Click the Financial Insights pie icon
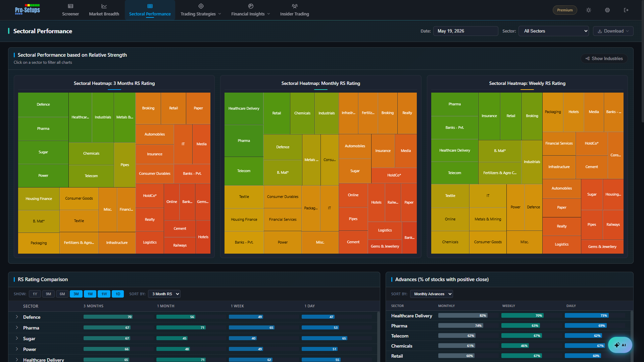644x362 pixels. [251, 6]
